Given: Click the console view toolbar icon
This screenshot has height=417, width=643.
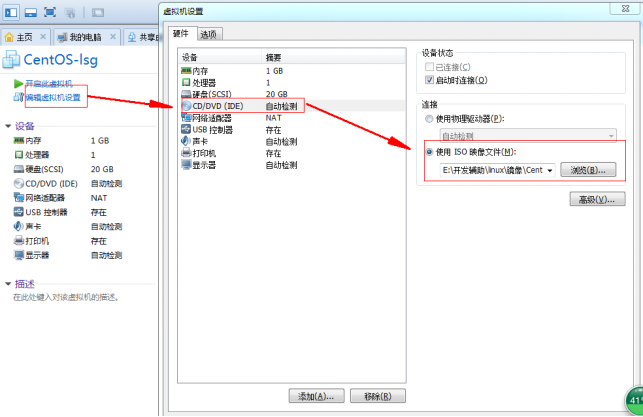Looking at the screenshot, I should 98,13.
